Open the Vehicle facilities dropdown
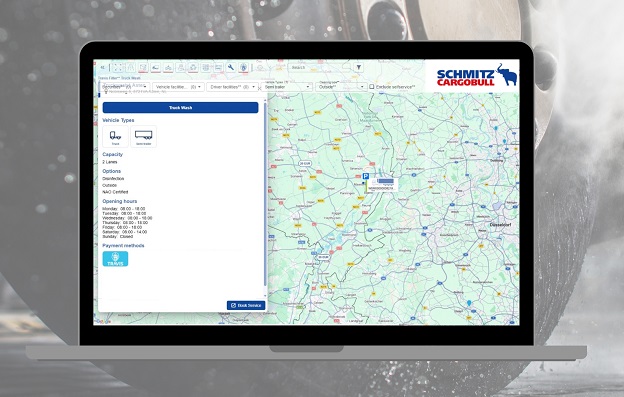The image size is (624, 397). click(178, 87)
